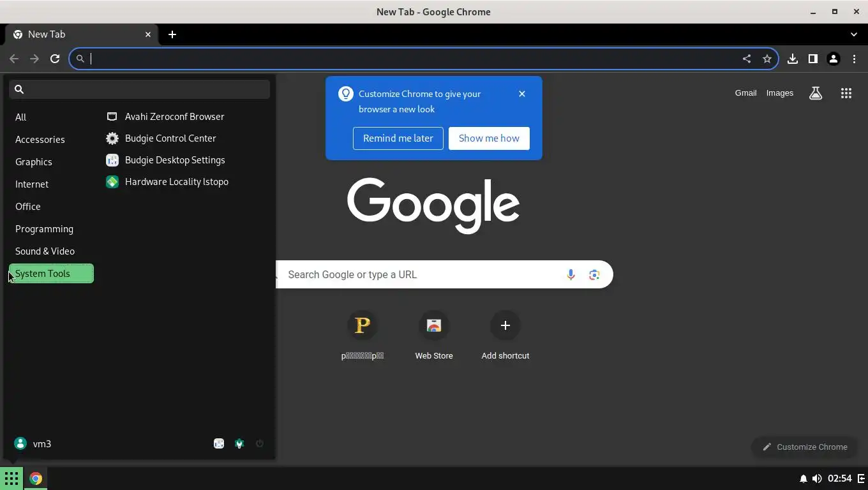Screen dimensions: 868x490
Task: Select the Office category
Action: 51,206
